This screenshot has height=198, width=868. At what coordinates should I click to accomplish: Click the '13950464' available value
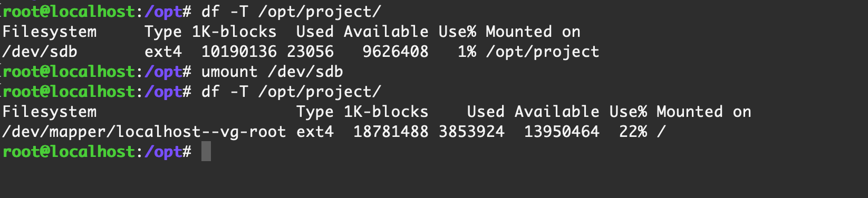tap(562, 132)
